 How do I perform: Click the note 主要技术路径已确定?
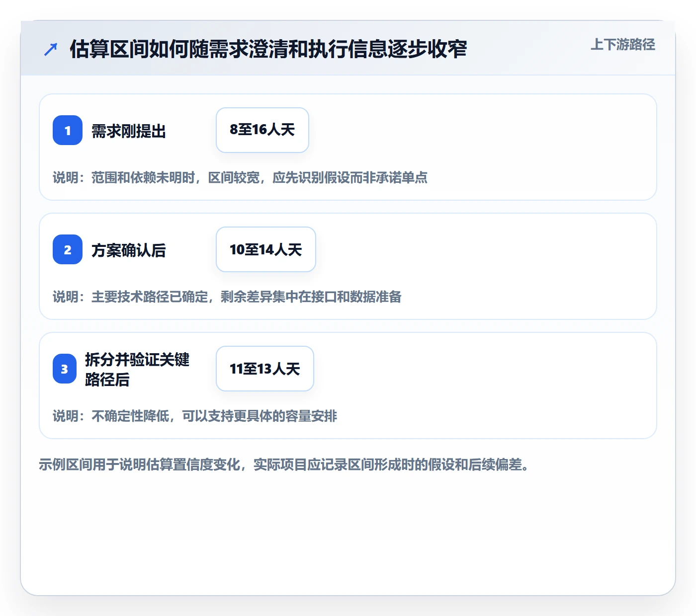click(150, 297)
